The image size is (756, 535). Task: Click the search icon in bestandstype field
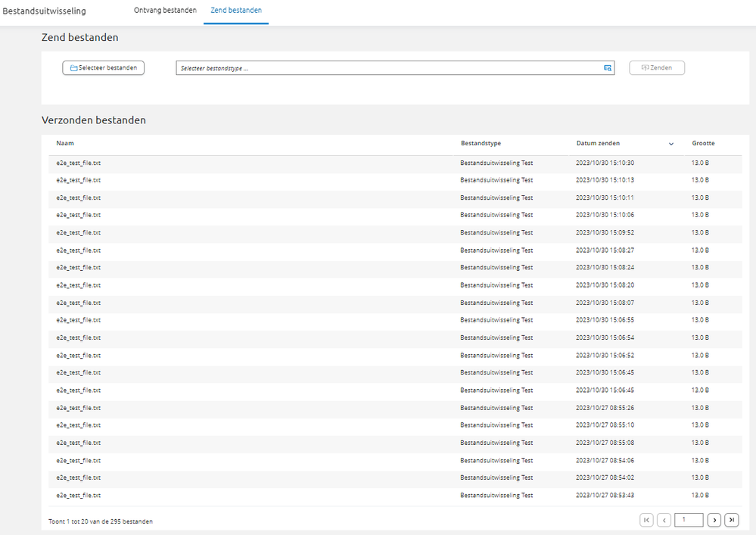tap(608, 68)
